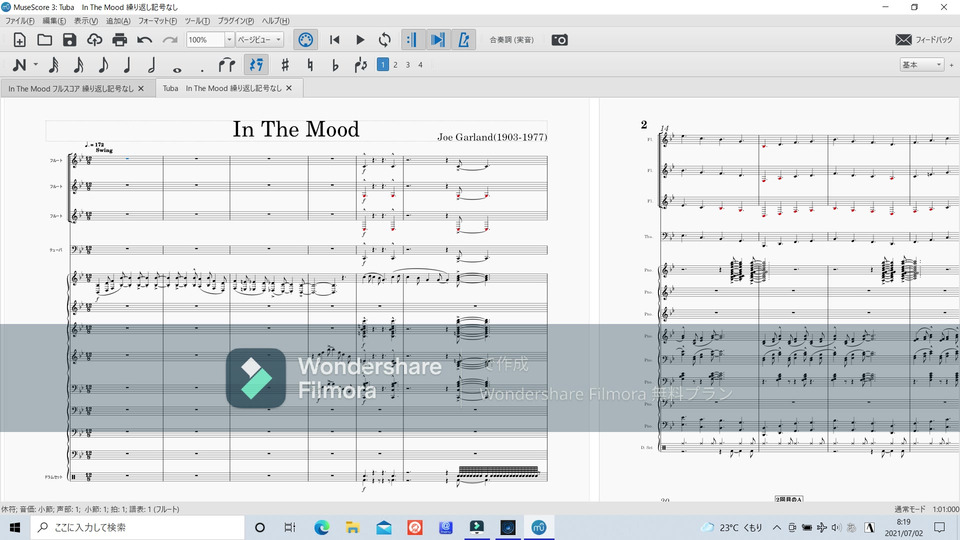Toggle the concert pitch (合奏調) button
Viewport: 960px width, 540px height.
click(x=511, y=40)
